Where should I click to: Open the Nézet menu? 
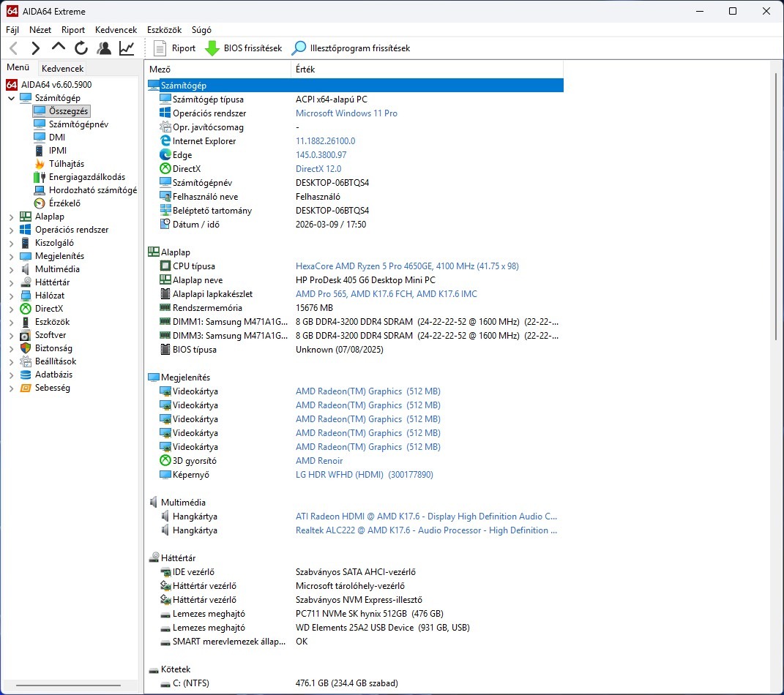coord(40,30)
